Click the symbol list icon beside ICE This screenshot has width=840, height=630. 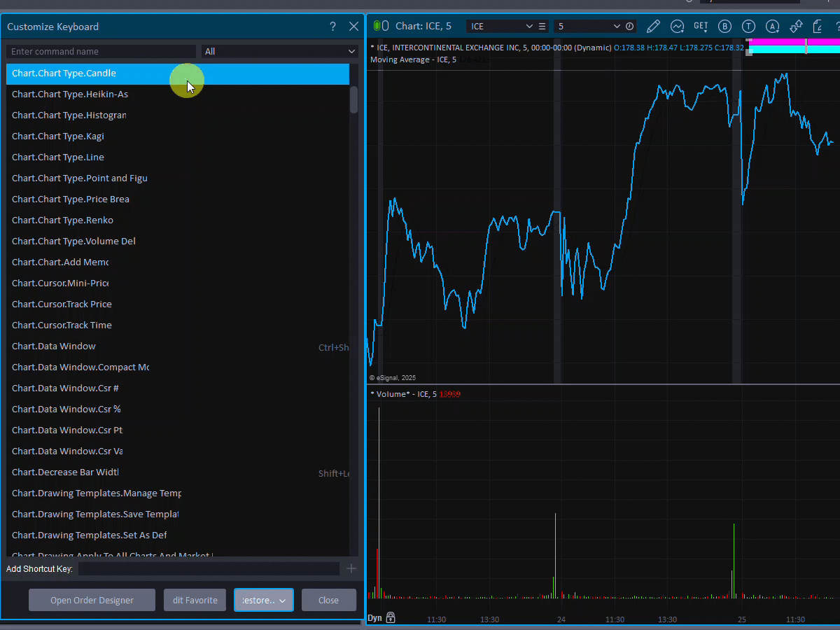click(x=542, y=27)
